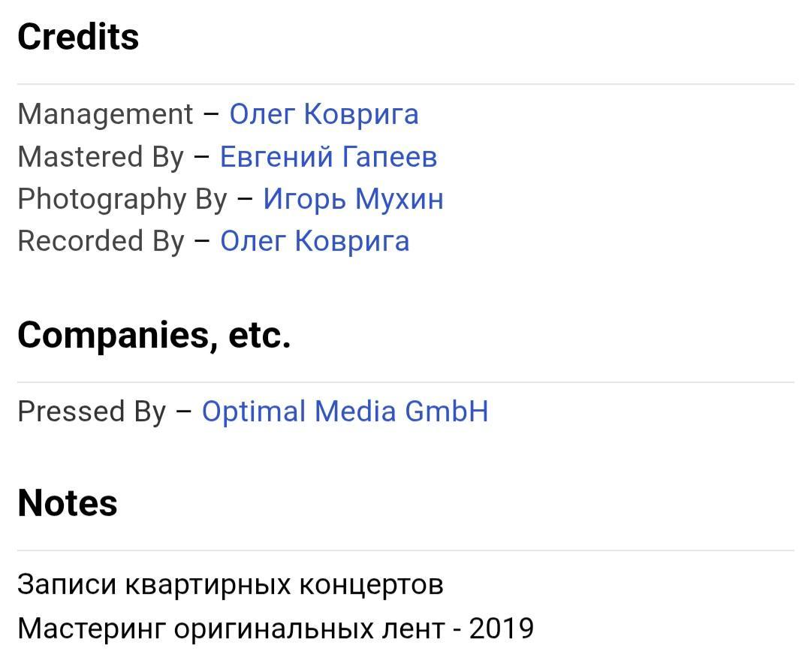Open Евгений Гапеев mastering credit link
Image resolution: width=811 pixels, height=672 pixels.
(328, 157)
